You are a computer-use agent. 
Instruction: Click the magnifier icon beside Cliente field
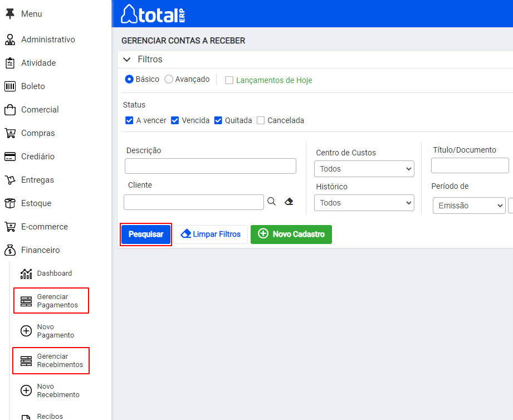click(272, 202)
